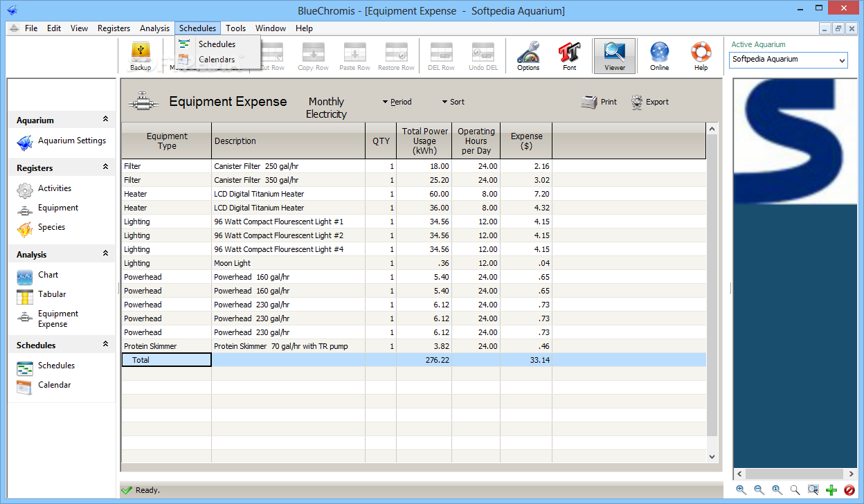864x504 pixels.
Task: Remove image with red prohibit icon
Action: [x=849, y=490]
